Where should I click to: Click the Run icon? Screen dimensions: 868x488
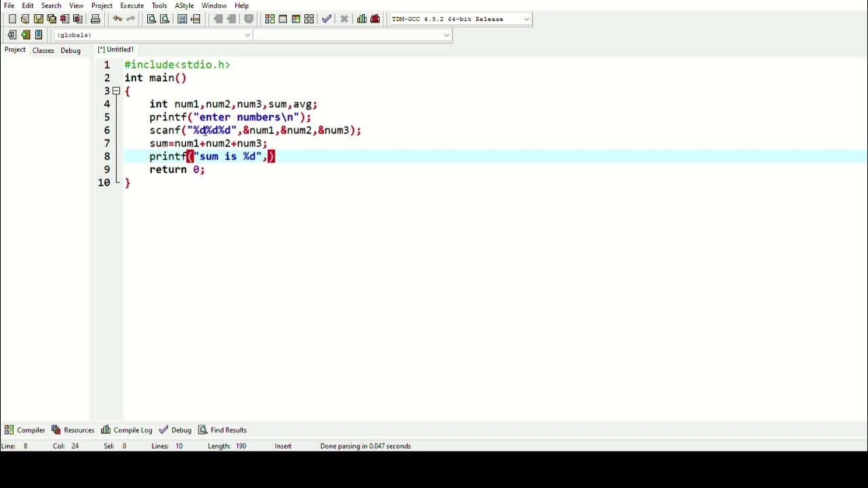pos(283,19)
